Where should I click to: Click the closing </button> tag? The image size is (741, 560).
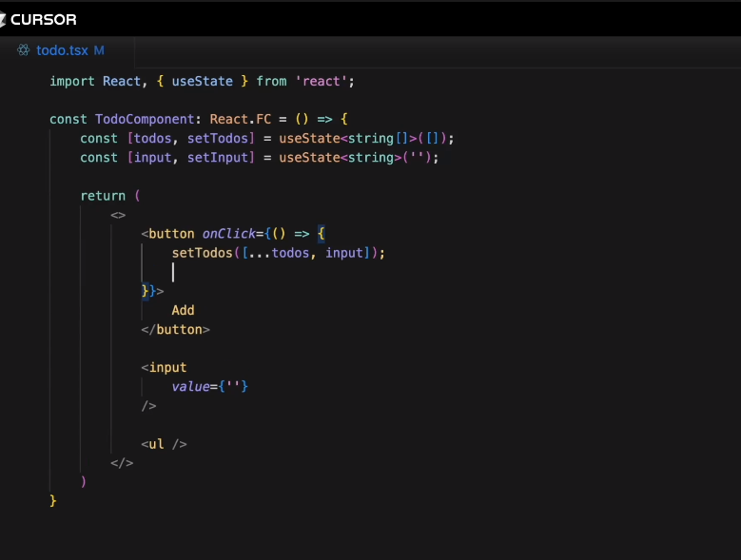pyautogui.click(x=175, y=329)
